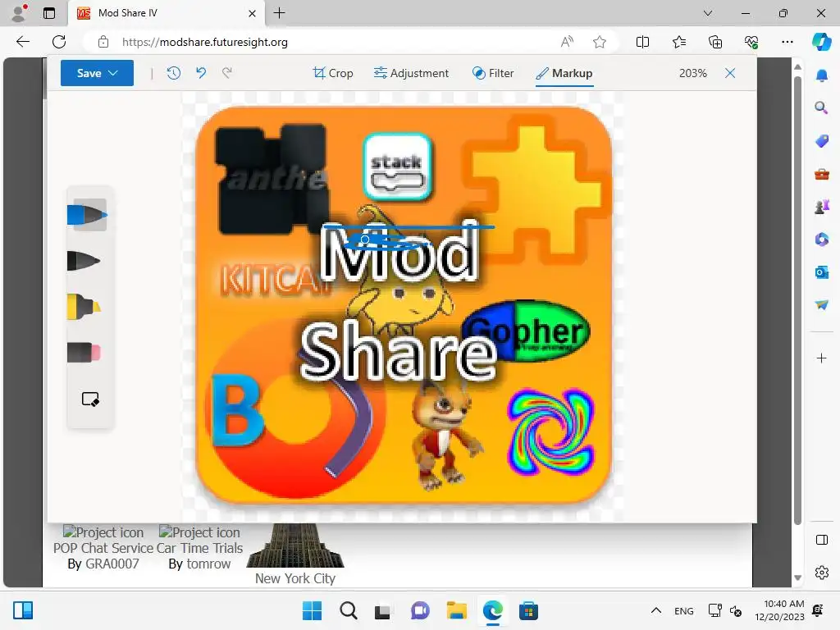Close the image editor overlay

point(730,73)
